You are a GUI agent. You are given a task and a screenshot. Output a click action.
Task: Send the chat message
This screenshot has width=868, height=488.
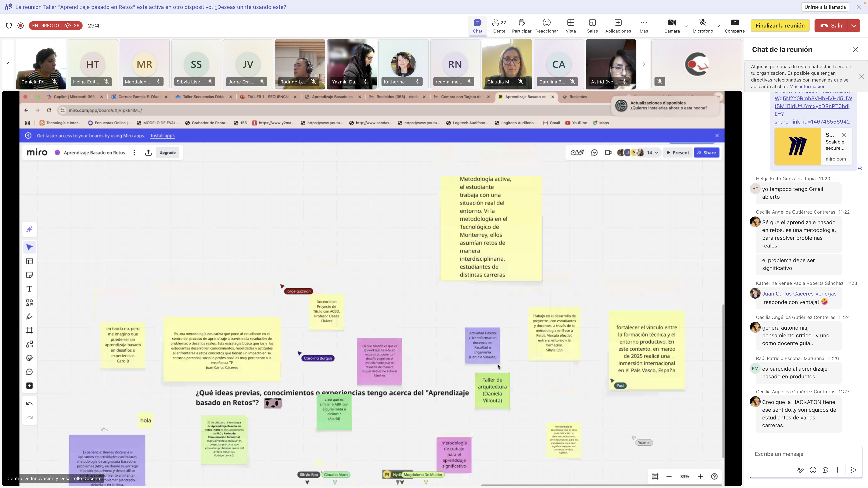853,470
